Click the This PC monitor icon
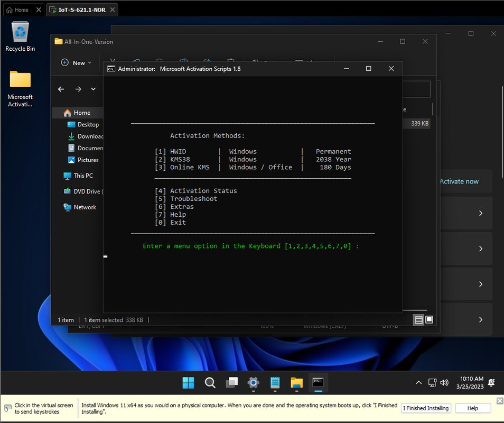Viewport: 504px width, 423px height. tap(67, 176)
